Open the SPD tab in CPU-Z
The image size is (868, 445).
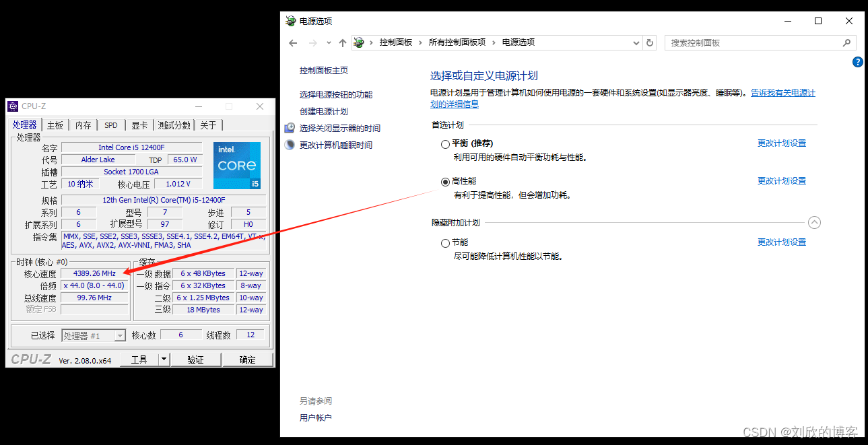point(111,125)
